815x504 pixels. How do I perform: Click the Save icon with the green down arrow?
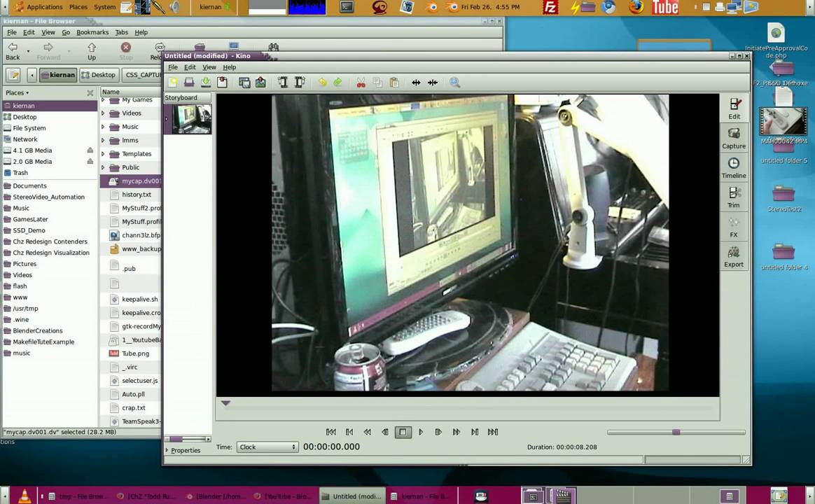(x=206, y=82)
